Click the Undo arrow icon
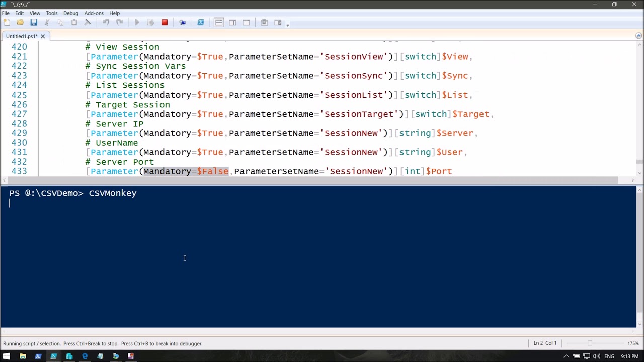 coord(106,22)
